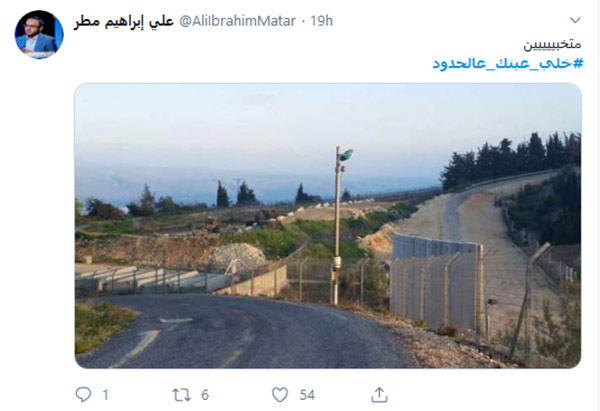Click the 19h timestamp
The width and height of the screenshot is (600, 411).
click(x=321, y=21)
